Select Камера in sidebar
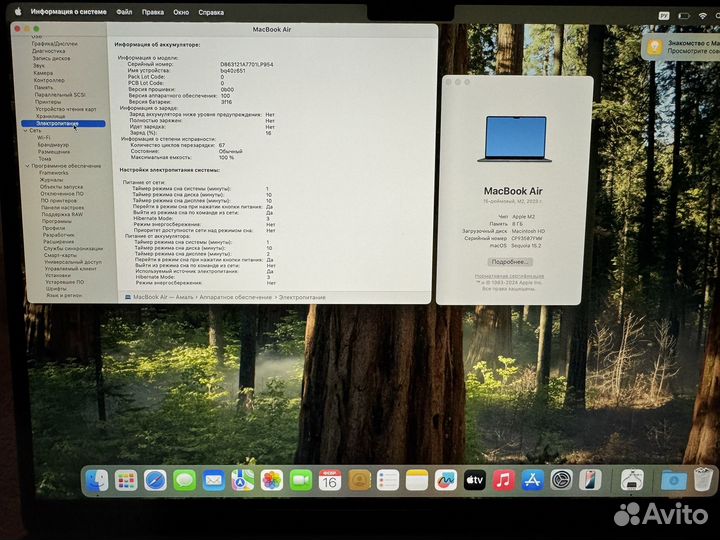 [x=43, y=73]
